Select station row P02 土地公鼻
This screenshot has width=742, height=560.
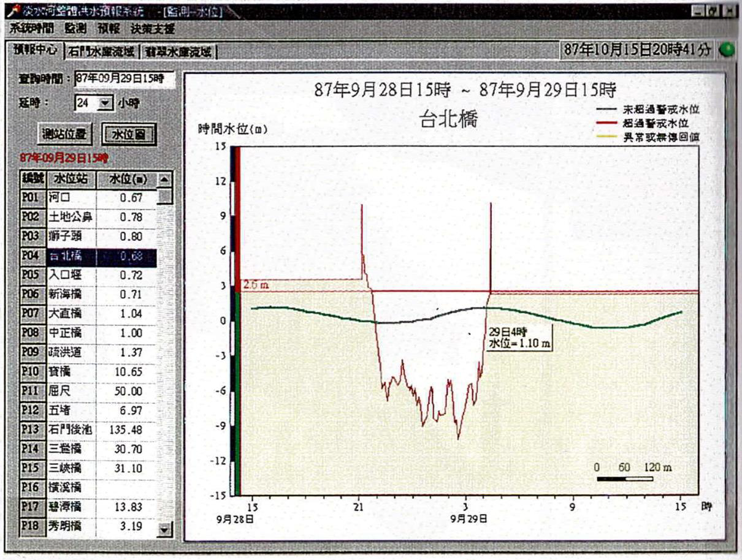pos(88,217)
